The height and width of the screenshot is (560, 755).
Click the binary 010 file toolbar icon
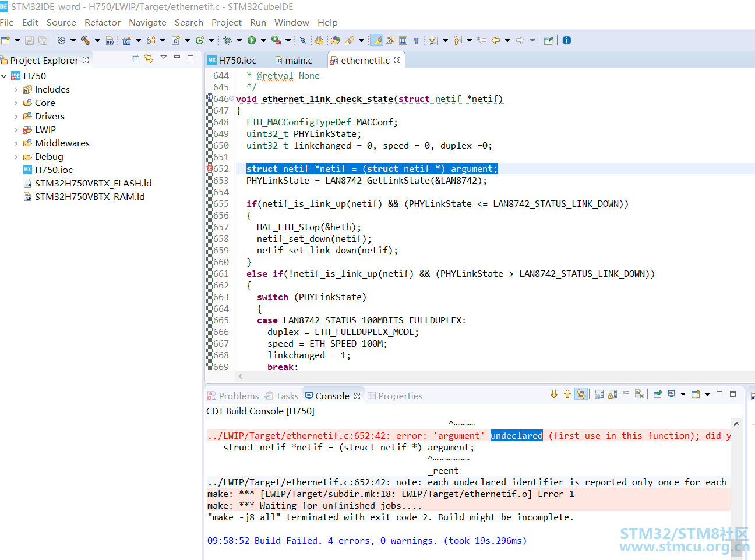[x=110, y=40]
